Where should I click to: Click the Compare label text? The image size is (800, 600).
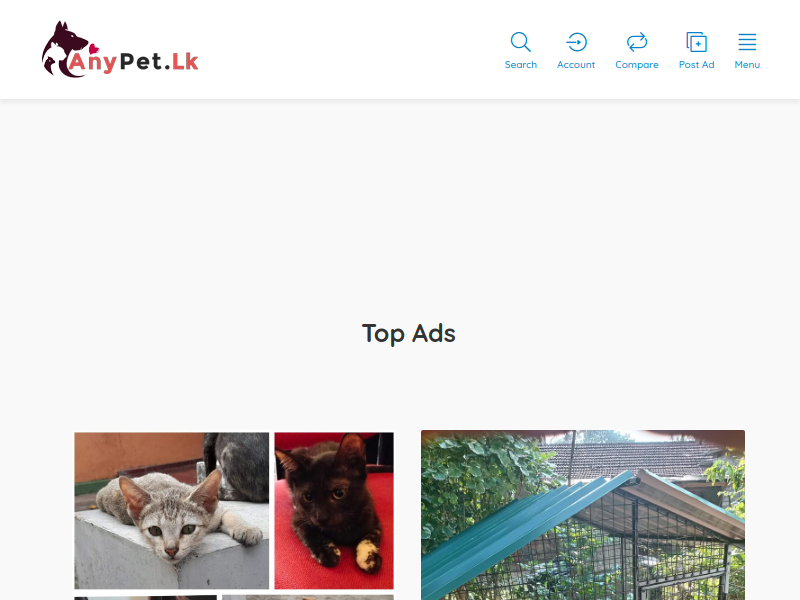[x=637, y=65]
